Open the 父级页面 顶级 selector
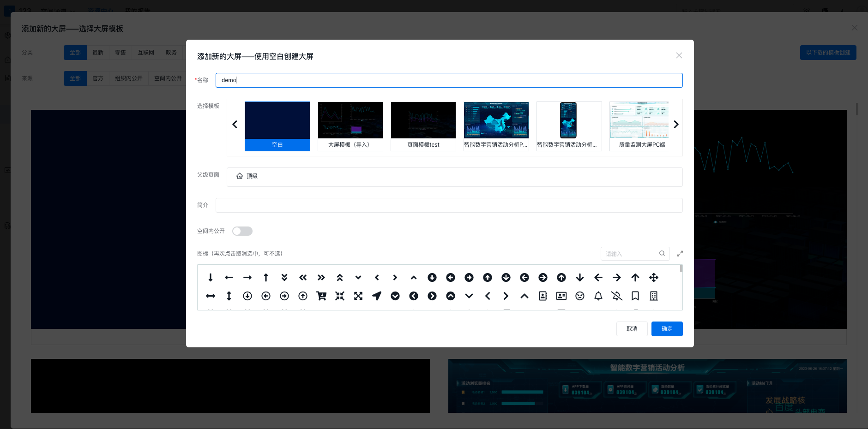 [x=454, y=177]
